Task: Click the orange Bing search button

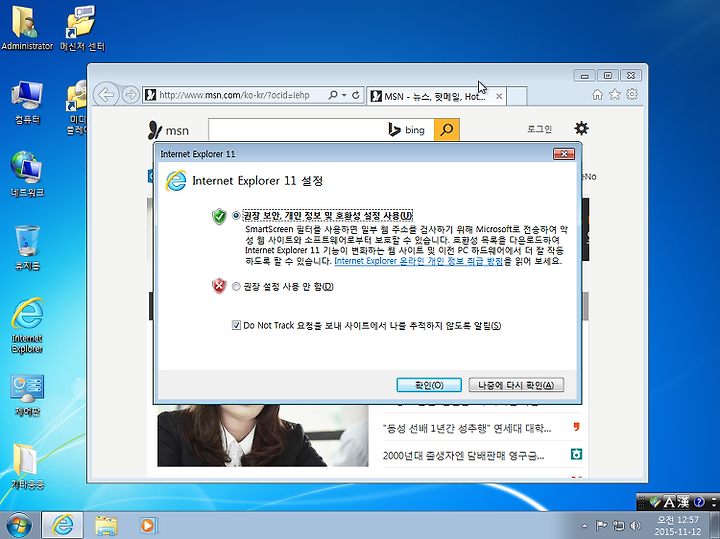Action: coord(446,130)
